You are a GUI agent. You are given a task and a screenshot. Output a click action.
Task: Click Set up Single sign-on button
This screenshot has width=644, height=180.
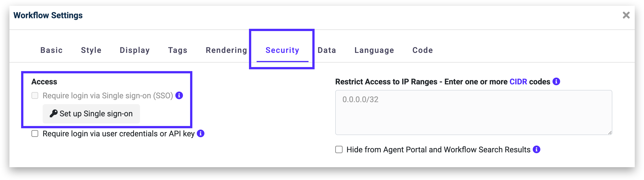(x=91, y=114)
